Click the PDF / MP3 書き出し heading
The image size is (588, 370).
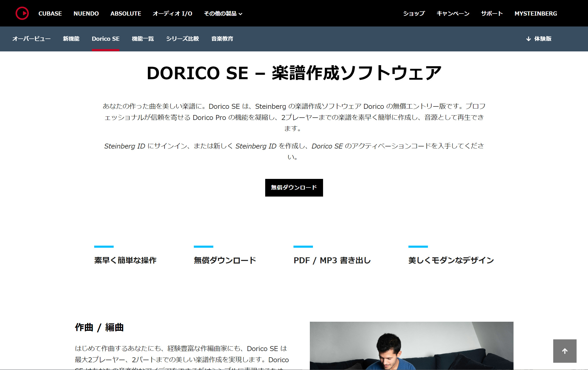coord(332,260)
